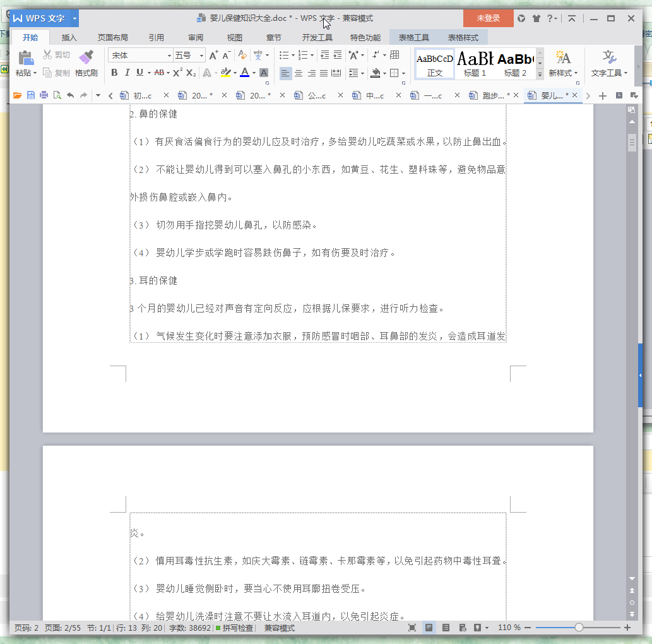
Task: Click the increase indent icon
Action: (338, 55)
